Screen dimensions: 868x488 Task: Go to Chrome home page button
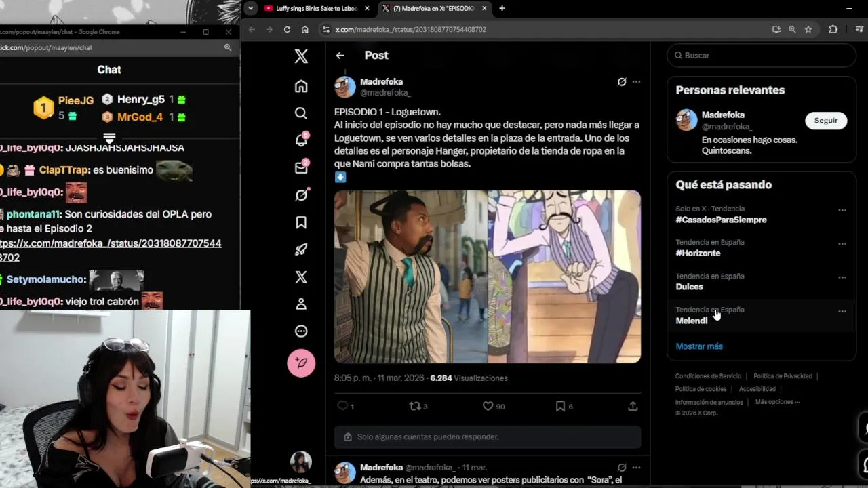coord(304,29)
